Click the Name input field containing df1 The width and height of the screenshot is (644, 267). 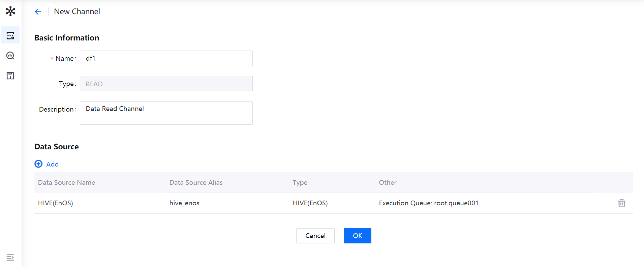click(x=166, y=58)
